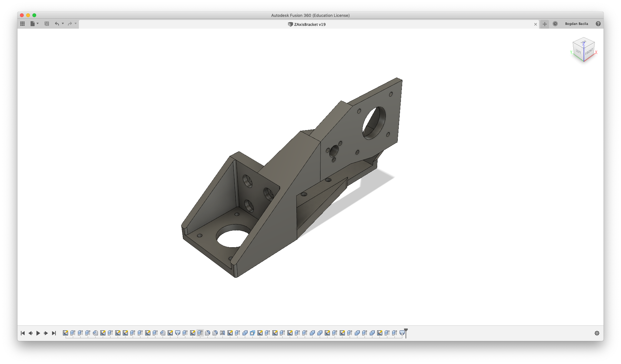
Task: Click the Redo arrow
Action: point(70,24)
